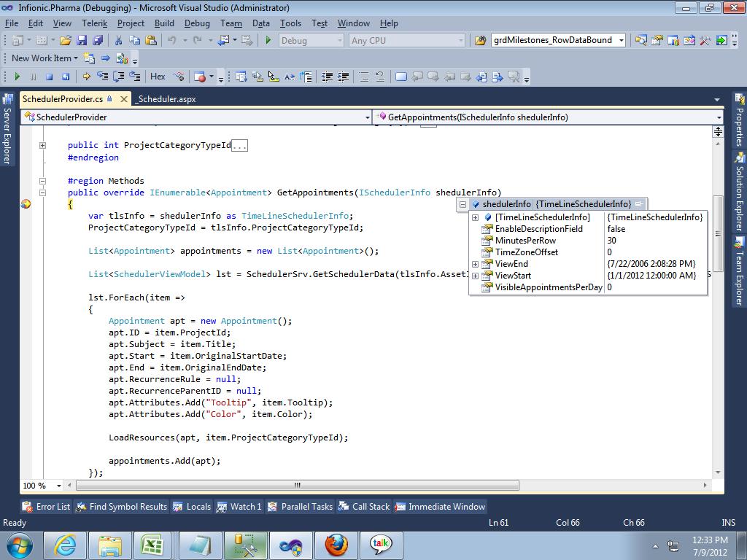This screenshot has height=560, width=747.
Task: Open the Debug menu
Action: pyautogui.click(x=196, y=23)
